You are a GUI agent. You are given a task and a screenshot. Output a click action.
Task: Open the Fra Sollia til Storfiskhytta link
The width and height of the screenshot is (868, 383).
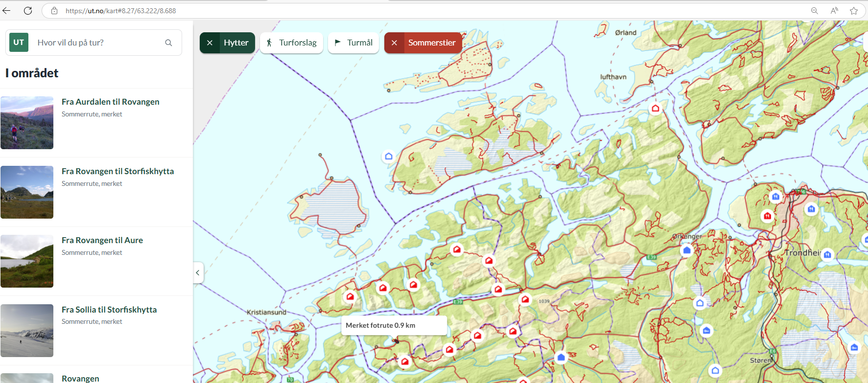109,310
